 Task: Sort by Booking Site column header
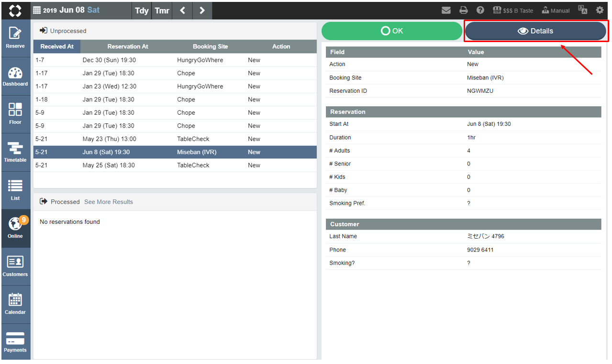tap(211, 46)
